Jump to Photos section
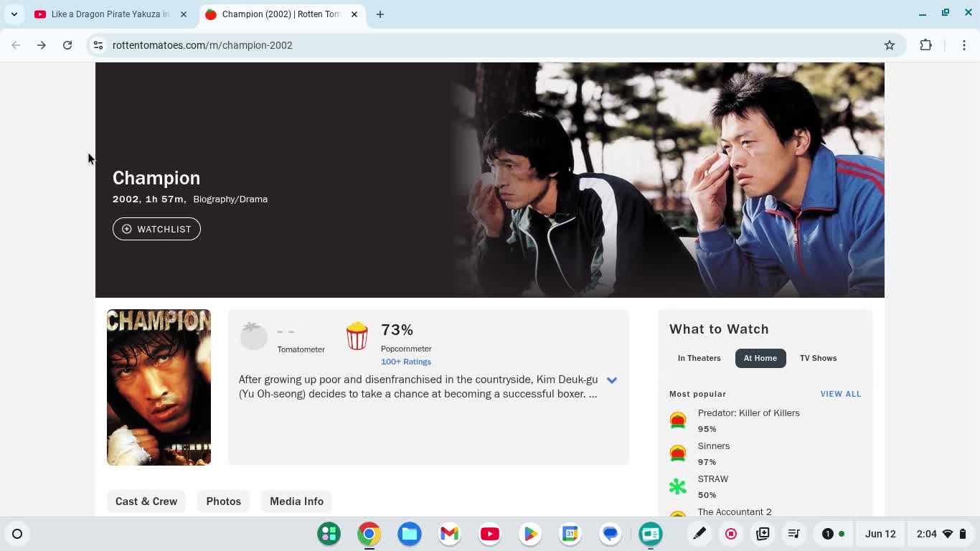The image size is (980, 551). pyautogui.click(x=224, y=501)
